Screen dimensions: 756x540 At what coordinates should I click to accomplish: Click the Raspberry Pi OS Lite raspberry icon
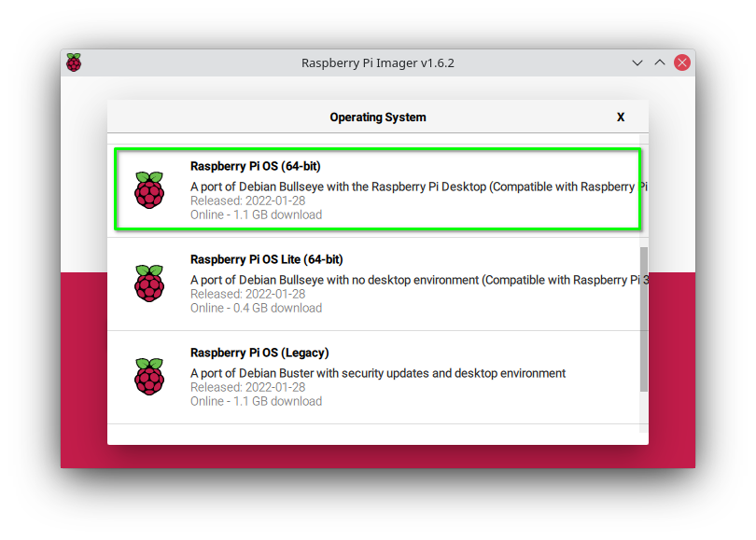coord(149,282)
